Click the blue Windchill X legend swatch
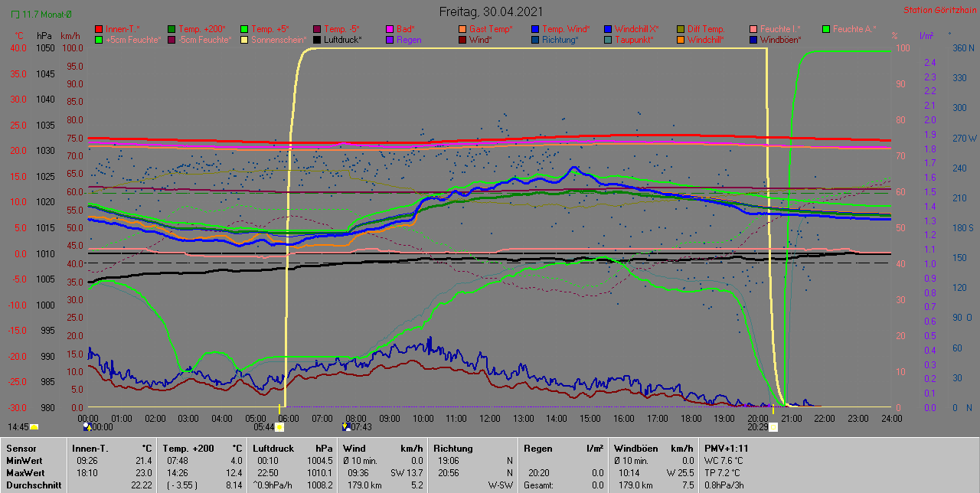 pyautogui.click(x=608, y=29)
